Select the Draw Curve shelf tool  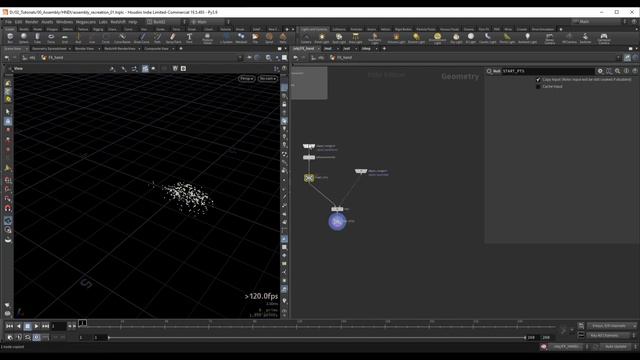[142, 38]
